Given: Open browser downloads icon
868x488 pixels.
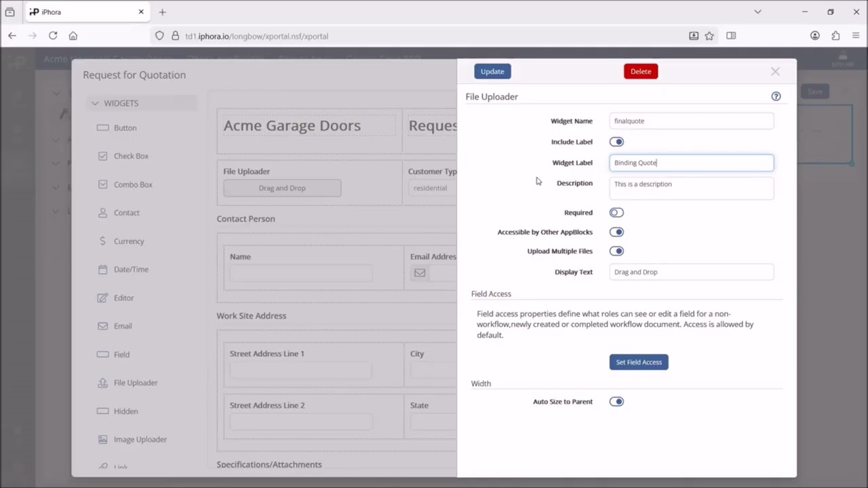Looking at the screenshot, I should coord(694,36).
